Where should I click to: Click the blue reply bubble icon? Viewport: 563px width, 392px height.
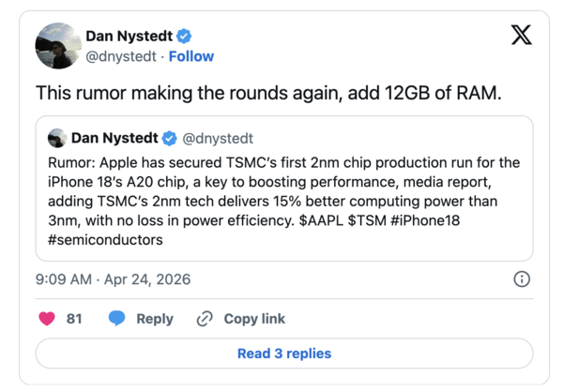coord(116,319)
